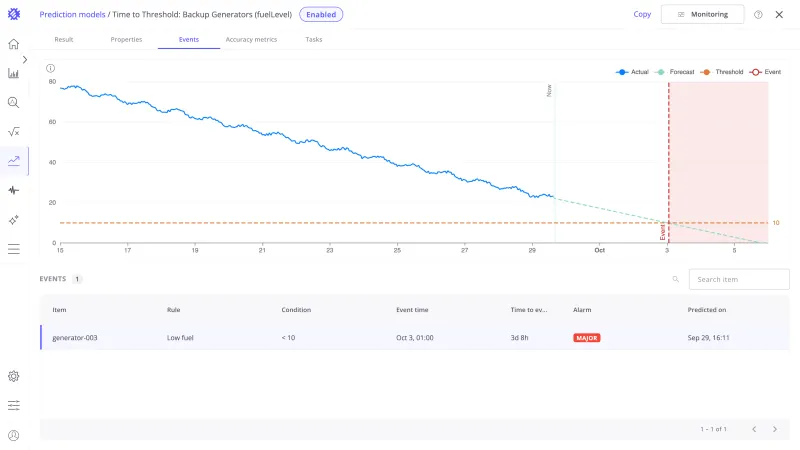Sort by the Predicted on column header
The height and width of the screenshot is (450, 800).
[x=707, y=310]
